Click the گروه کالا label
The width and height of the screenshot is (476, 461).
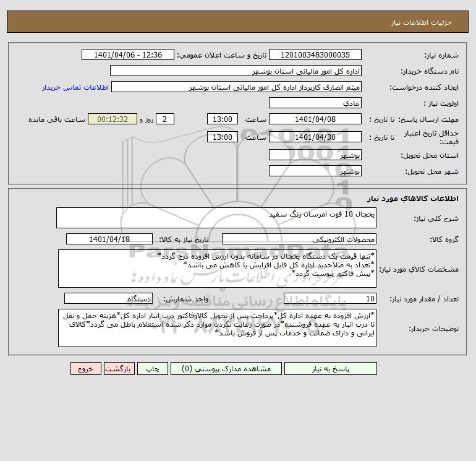pos(444,239)
